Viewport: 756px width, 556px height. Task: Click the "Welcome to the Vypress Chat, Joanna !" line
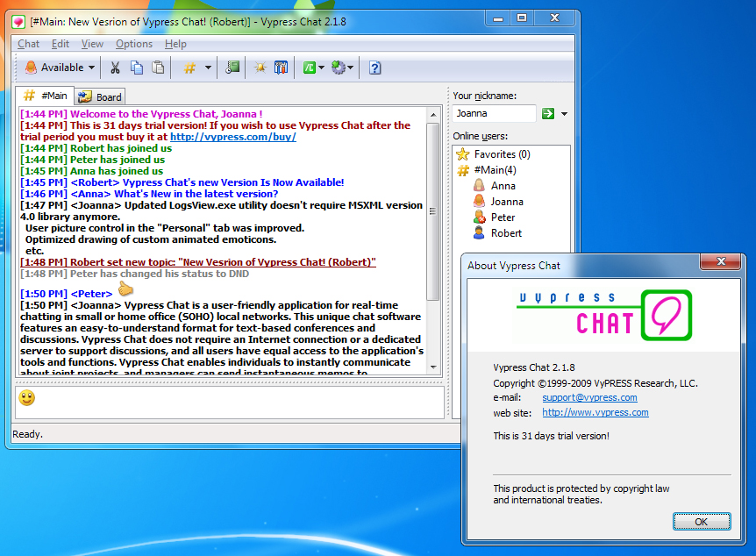tap(141, 114)
